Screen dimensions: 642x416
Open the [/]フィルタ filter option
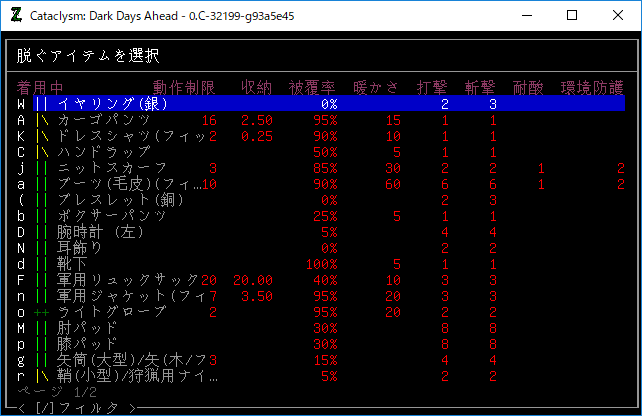tap(82, 408)
